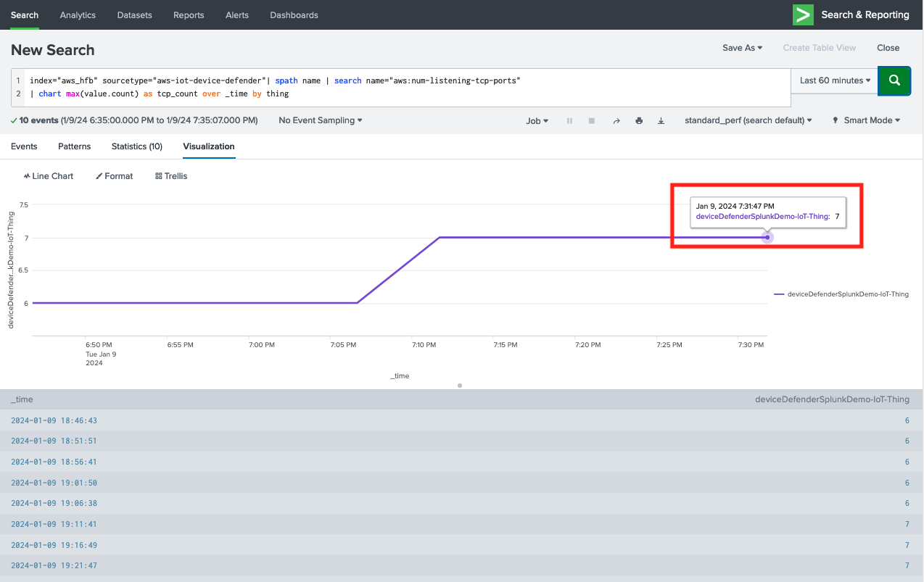Open the Job menu

(x=537, y=120)
